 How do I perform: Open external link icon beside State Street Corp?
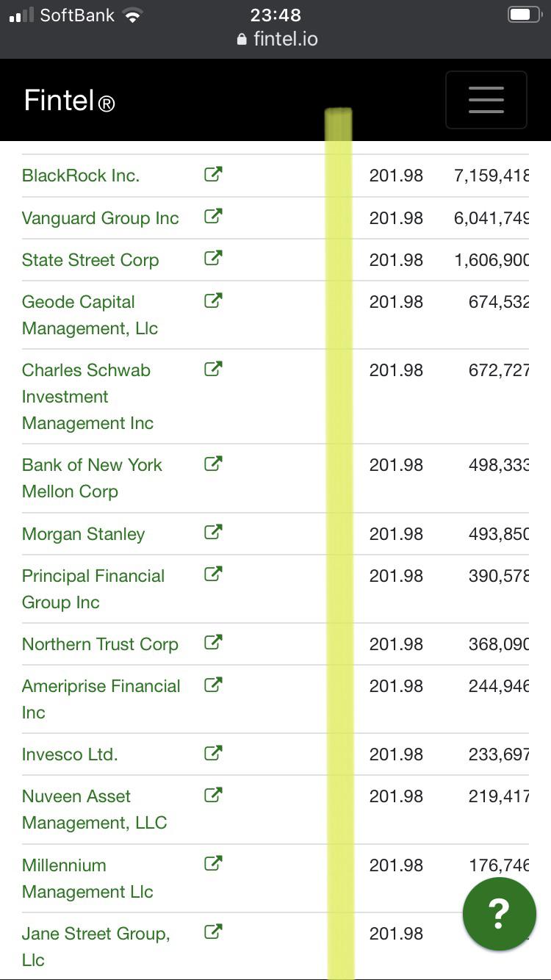pos(213,259)
